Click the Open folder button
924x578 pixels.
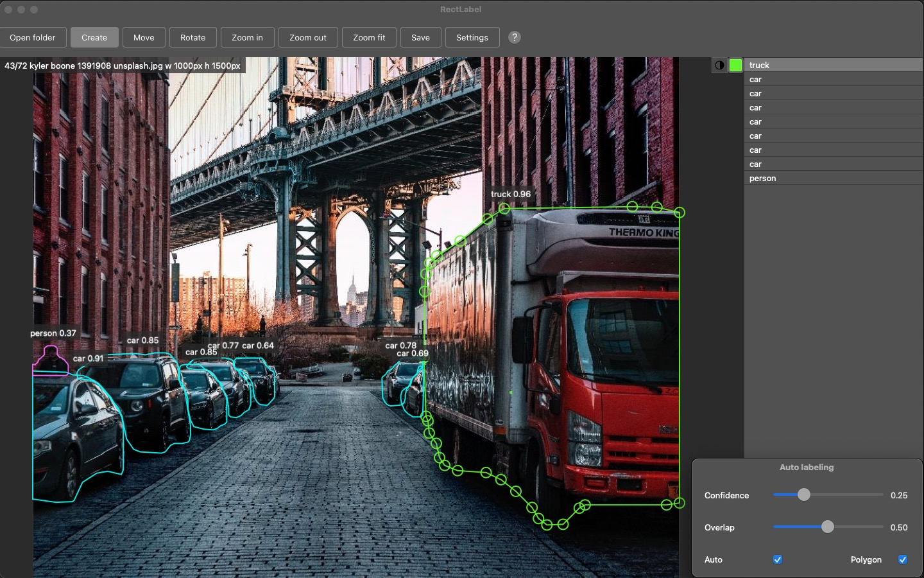(33, 37)
